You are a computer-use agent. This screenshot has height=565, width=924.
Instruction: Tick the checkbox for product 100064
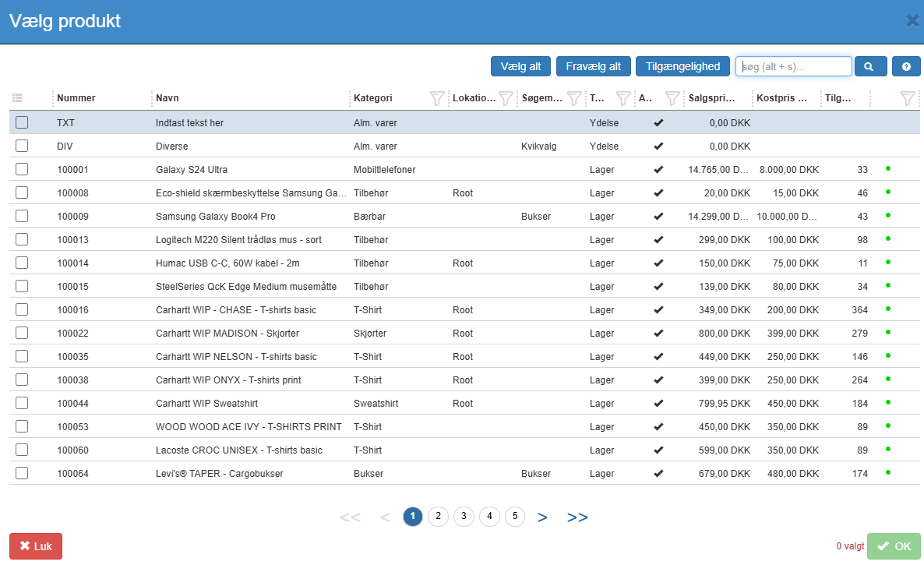[x=22, y=473]
